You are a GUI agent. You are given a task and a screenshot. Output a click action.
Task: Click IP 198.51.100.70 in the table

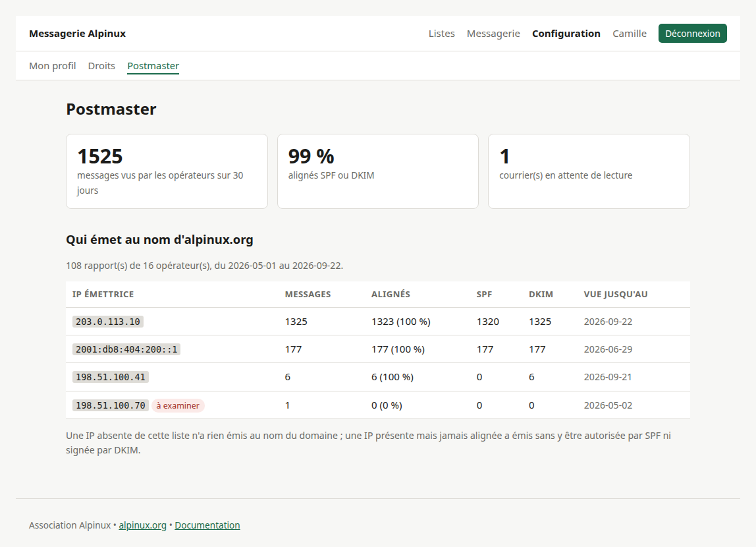pos(111,405)
